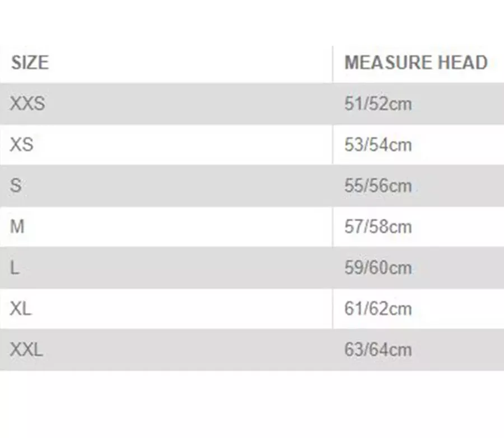The width and height of the screenshot is (504, 438).
Task: Pick the L size cell
Action: point(15,268)
